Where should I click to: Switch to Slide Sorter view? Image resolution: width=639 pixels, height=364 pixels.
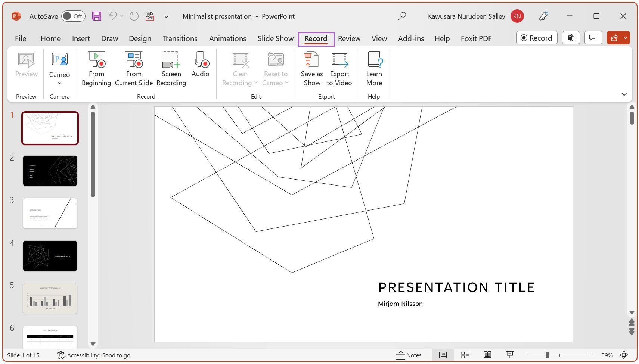click(465, 355)
